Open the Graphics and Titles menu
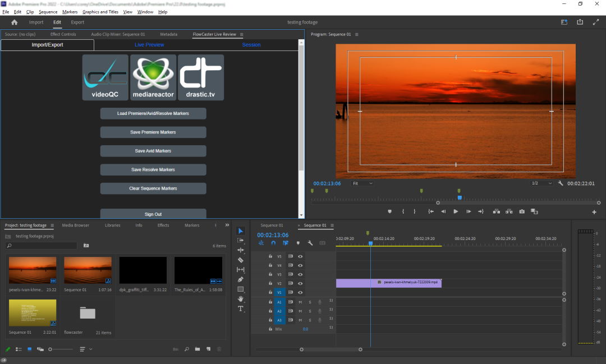 (100, 12)
